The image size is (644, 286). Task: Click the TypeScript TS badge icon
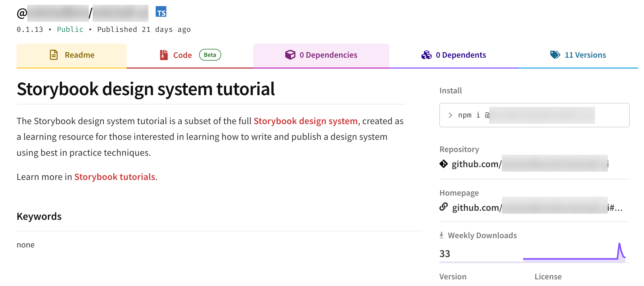pos(161,12)
